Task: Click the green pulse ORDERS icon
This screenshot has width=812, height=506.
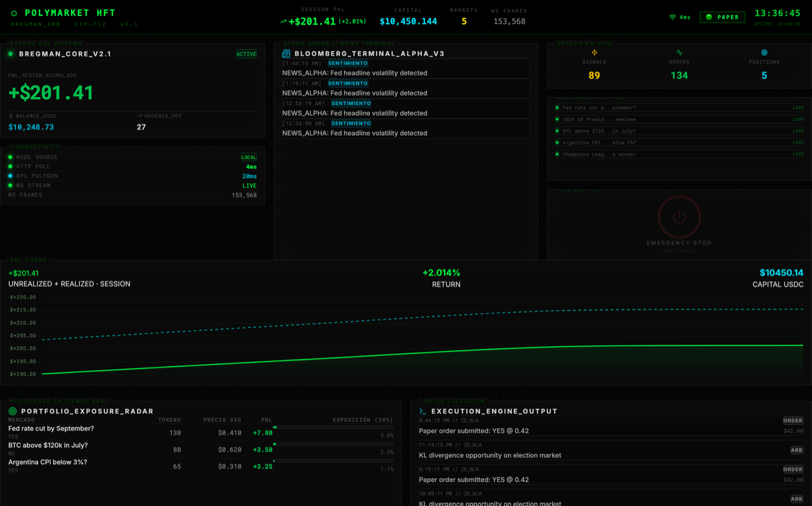Action: 679,53
